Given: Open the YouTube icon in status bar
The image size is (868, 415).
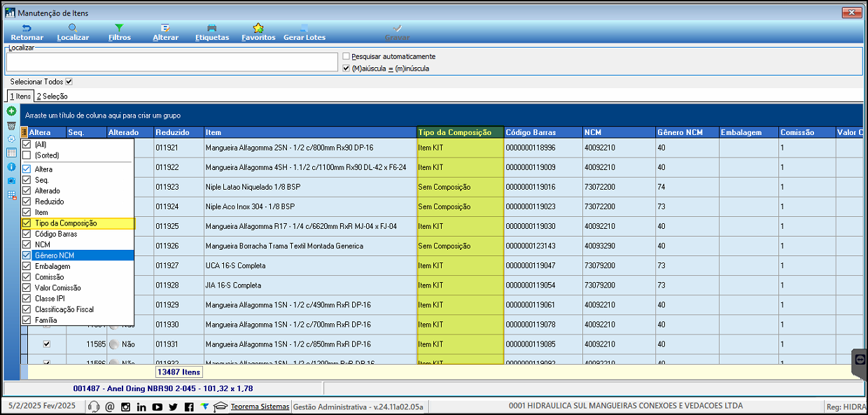Looking at the screenshot, I should pos(157,407).
